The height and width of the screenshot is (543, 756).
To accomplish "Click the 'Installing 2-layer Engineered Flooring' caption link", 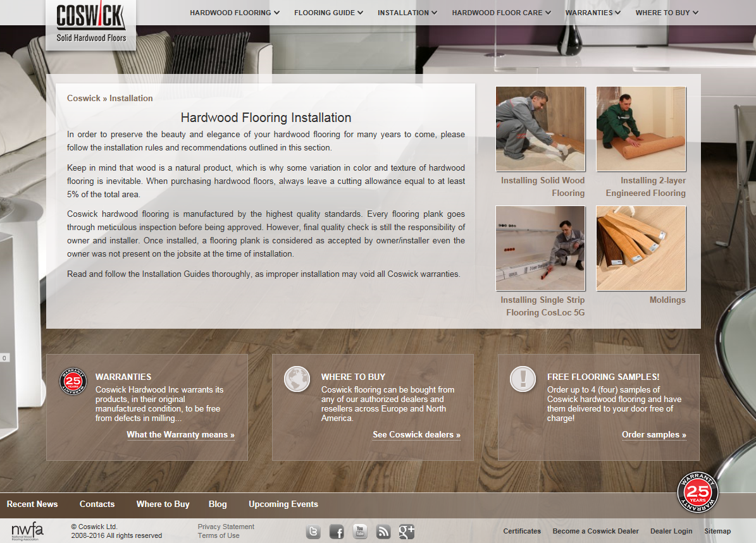I will point(645,186).
